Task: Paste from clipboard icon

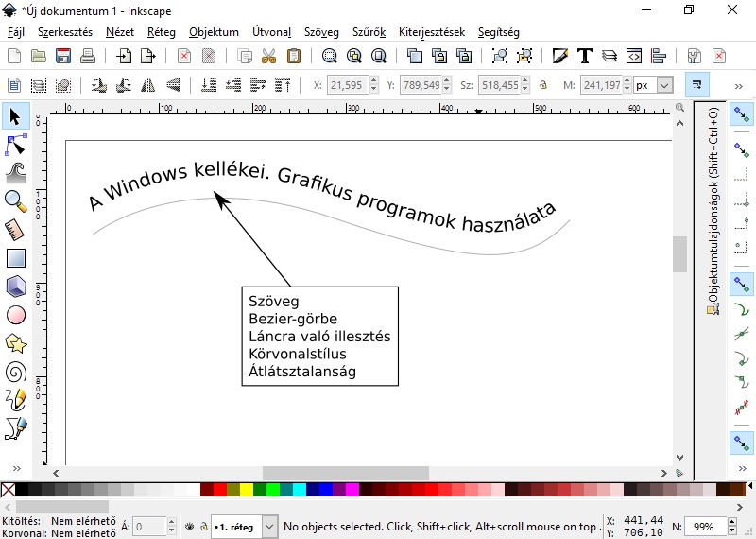Action: [x=294, y=56]
